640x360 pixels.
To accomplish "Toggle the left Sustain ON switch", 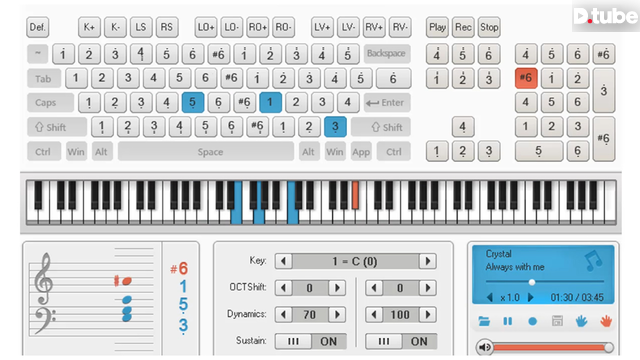I will 311,341.
